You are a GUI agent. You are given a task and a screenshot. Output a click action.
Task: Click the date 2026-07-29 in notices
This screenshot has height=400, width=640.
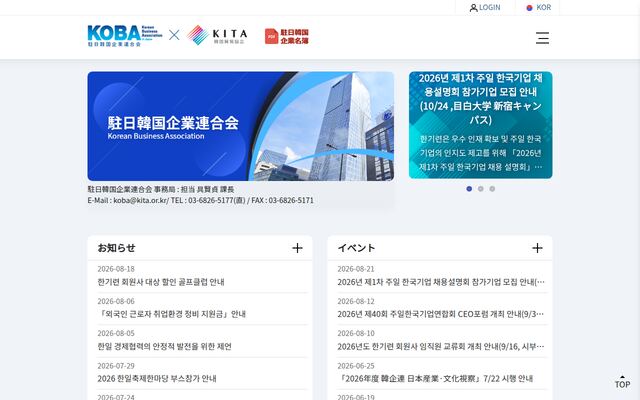(116, 366)
